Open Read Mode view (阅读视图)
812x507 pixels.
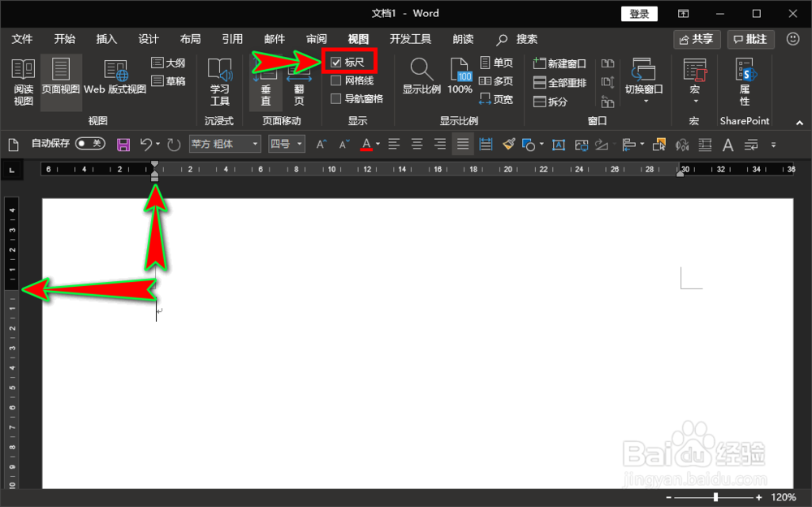click(24, 82)
